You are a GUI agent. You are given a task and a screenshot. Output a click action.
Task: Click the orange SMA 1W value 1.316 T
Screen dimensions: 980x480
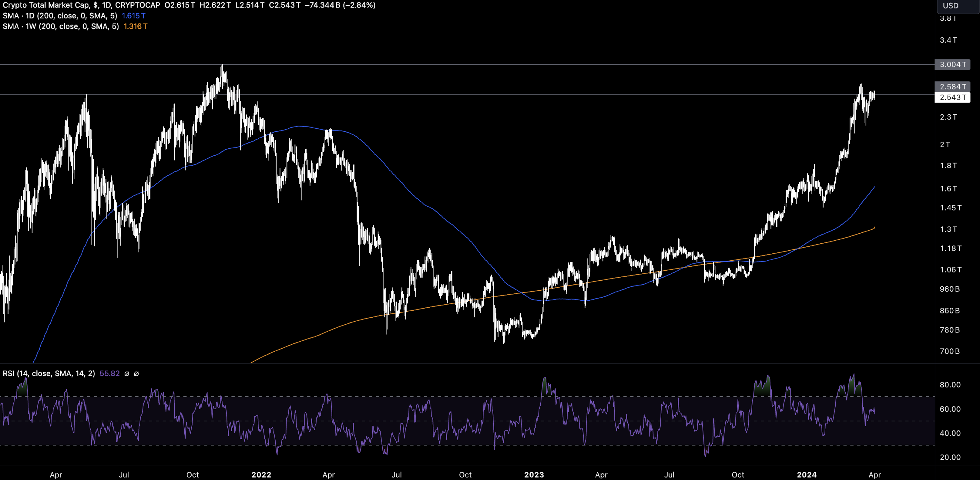[135, 26]
